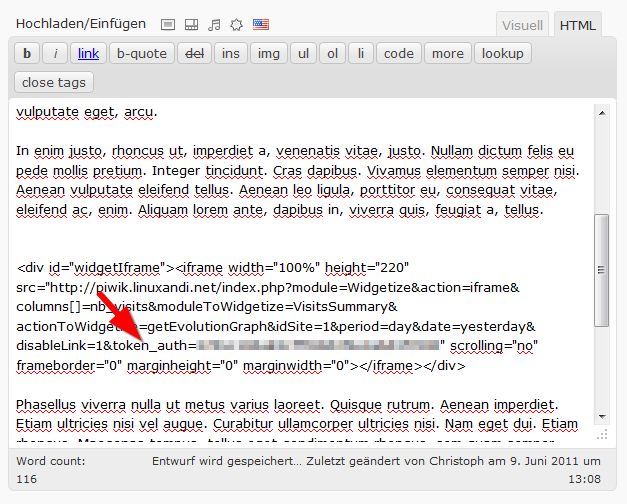Click the add video upload icon
Screen dimensions: 627x504
coord(190,24)
